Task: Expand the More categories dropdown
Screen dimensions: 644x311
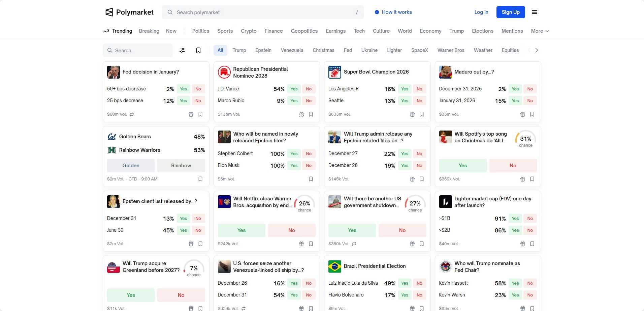Action: coord(540,31)
